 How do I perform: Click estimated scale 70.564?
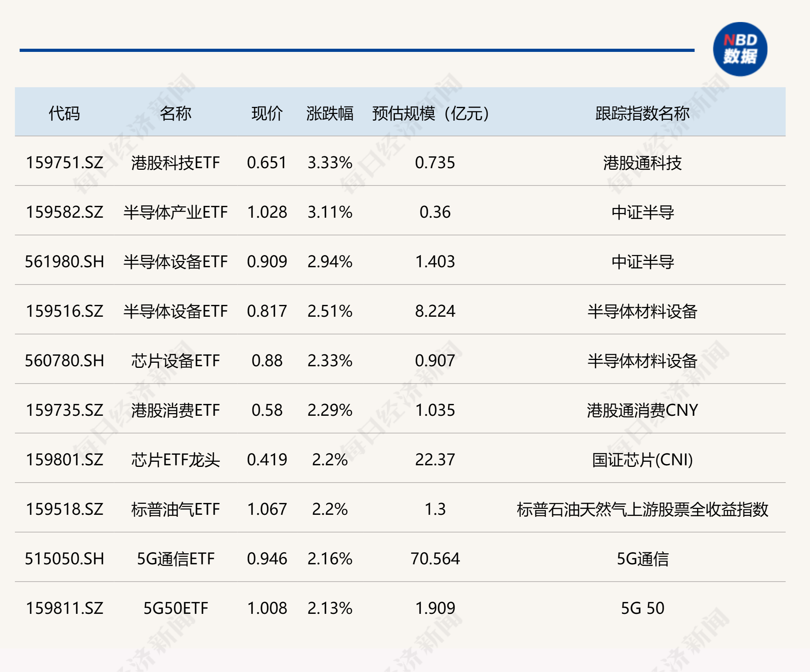(435, 559)
